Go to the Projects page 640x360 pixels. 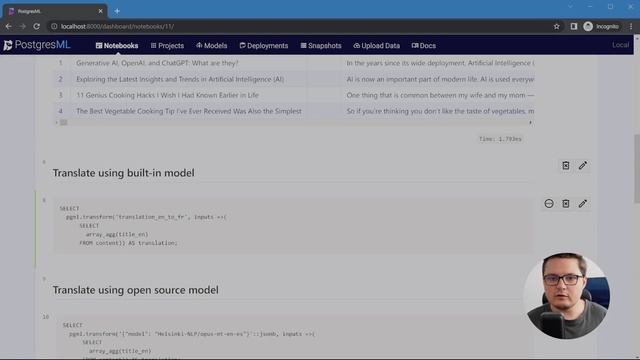coord(167,46)
